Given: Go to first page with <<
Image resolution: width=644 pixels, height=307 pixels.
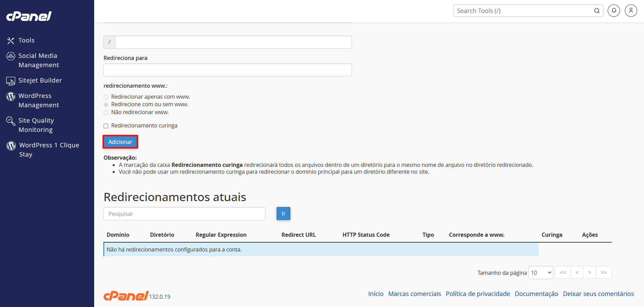Looking at the screenshot, I should (563, 272).
